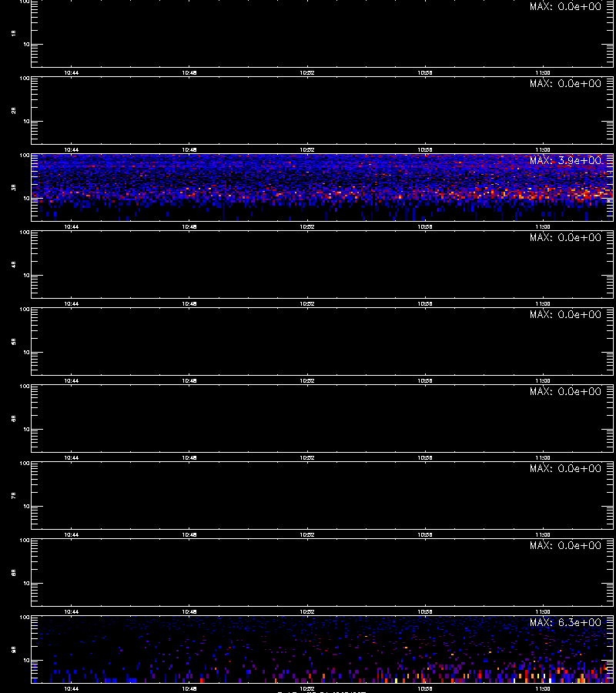
Task: Click the 10:44 time tick under panel 4R
Action: click(x=71, y=303)
